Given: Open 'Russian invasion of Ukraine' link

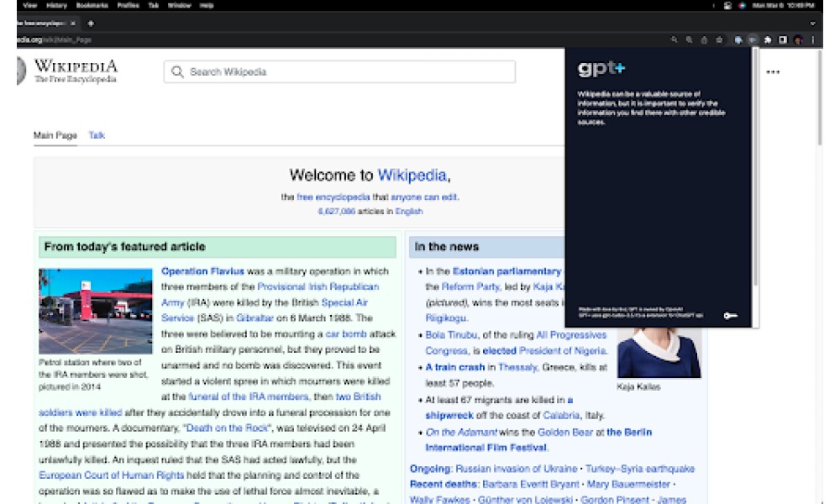Looking at the screenshot, I should (x=517, y=470).
